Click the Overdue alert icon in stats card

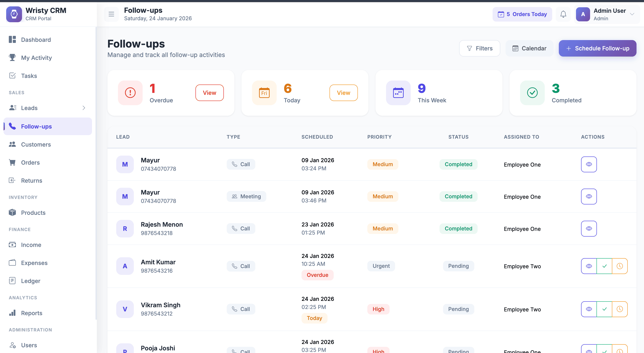130,93
